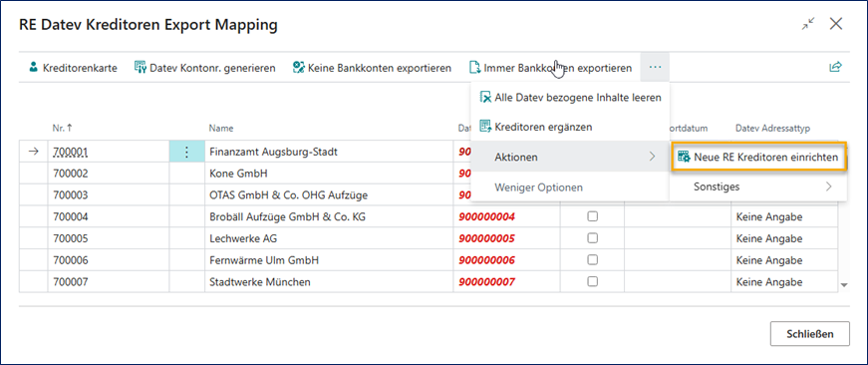Open Keine Angabe dropdown for 700006

(x=784, y=259)
